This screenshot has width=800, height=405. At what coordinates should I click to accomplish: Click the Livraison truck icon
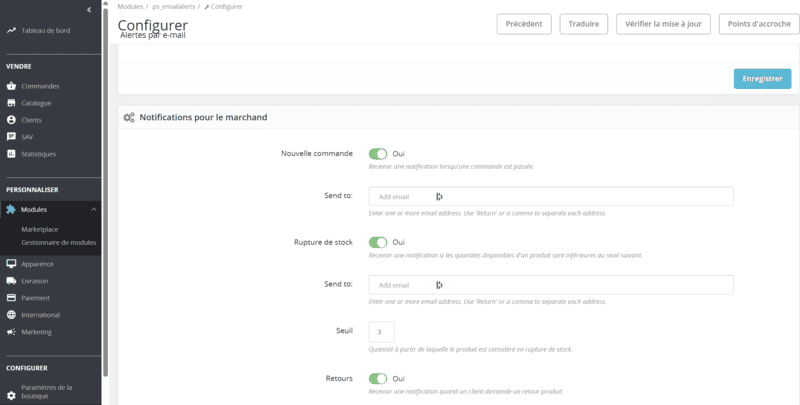pos(11,281)
